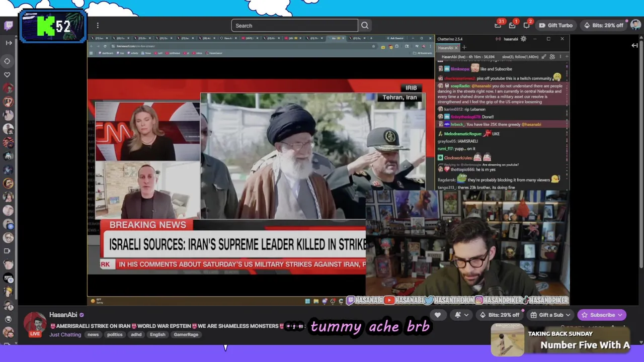The height and width of the screenshot is (362, 644).
Task: Collapse chat with the right arrow icon
Action: coord(634,45)
